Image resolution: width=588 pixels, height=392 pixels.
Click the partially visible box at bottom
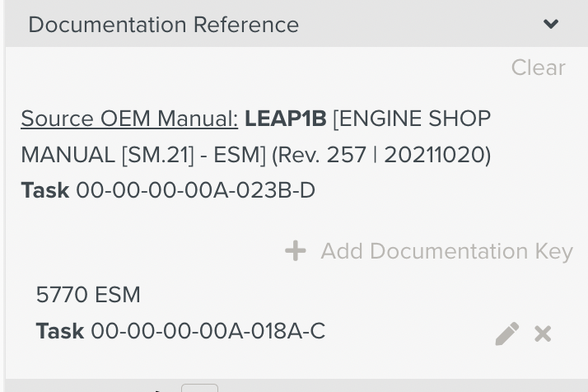coord(199,388)
